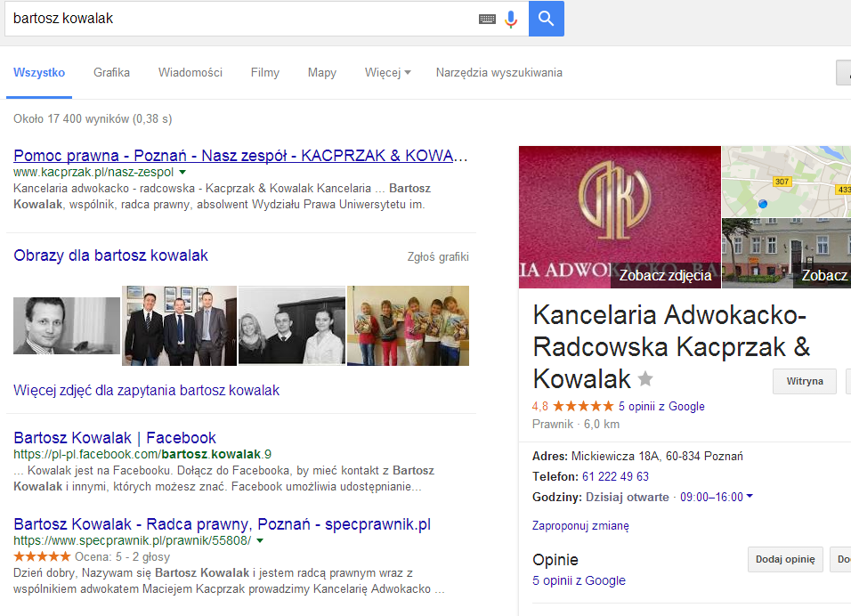Click the Dodaj opinię button

click(785, 559)
